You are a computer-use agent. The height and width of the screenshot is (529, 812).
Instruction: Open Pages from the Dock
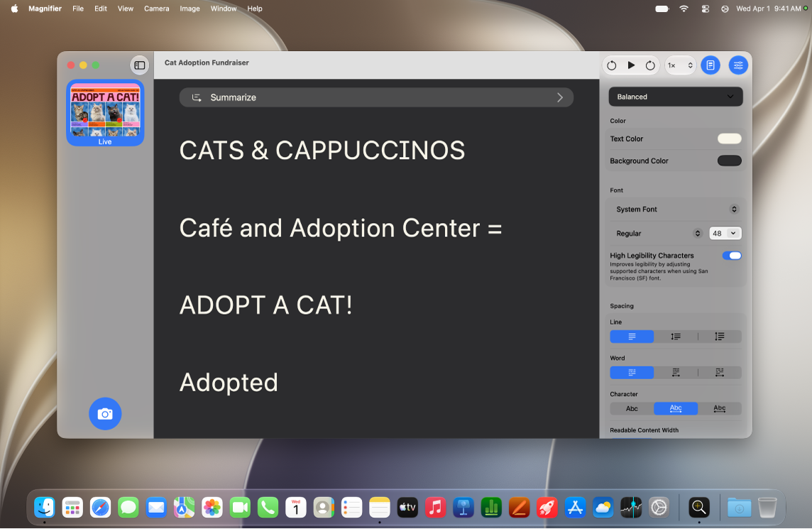519,507
